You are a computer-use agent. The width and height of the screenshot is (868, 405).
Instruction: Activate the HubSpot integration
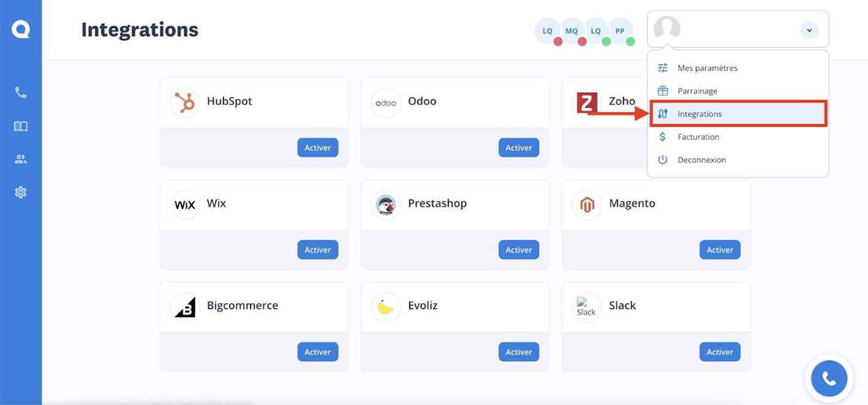coord(318,147)
